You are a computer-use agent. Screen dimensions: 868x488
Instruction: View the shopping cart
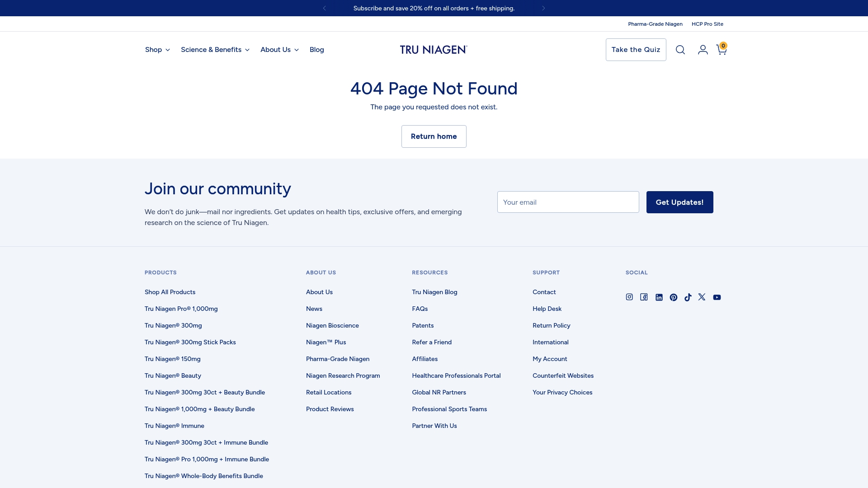pos(722,49)
